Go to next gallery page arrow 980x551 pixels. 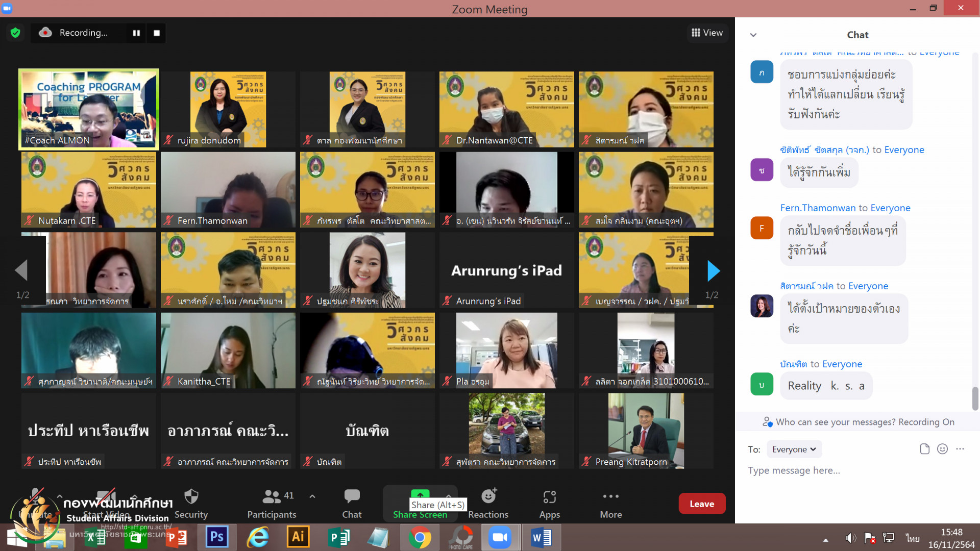[x=713, y=270]
